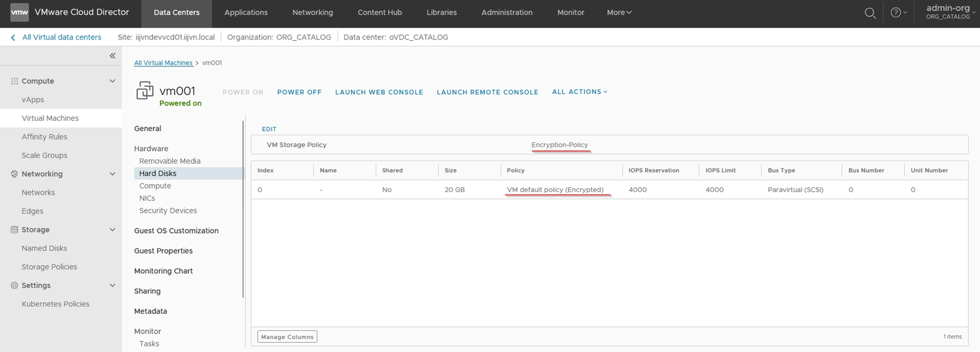Viewport: 980px width, 352px height.
Task: Click the POWER OFF button
Action: click(x=299, y=92)
